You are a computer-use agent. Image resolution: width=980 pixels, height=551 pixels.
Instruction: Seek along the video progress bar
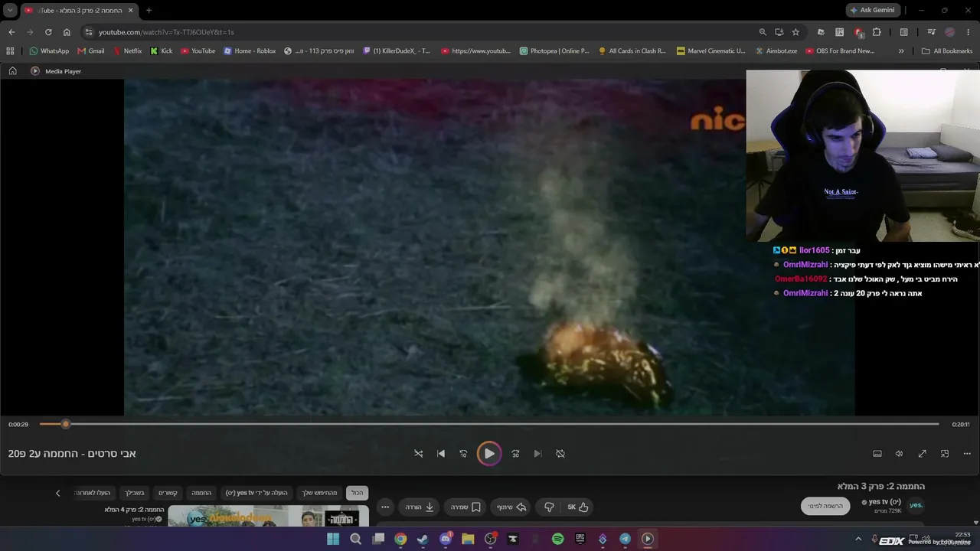(489, 424)
